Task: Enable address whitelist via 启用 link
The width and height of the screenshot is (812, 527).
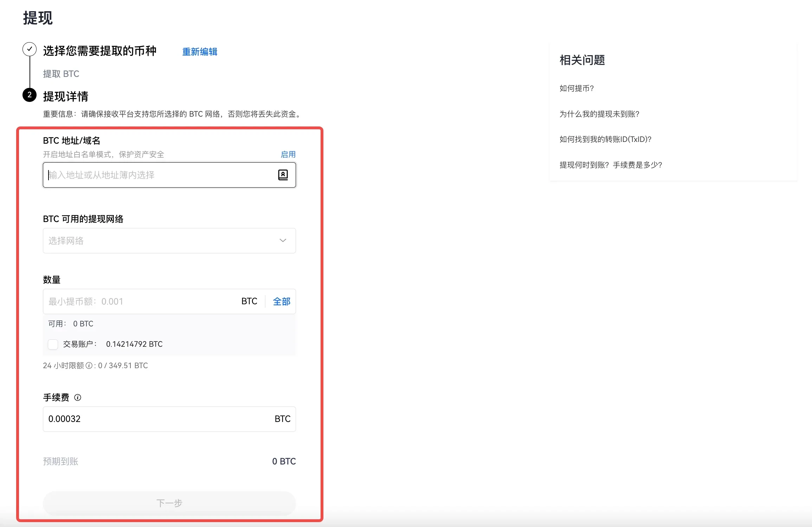Action: click(288, 154)
